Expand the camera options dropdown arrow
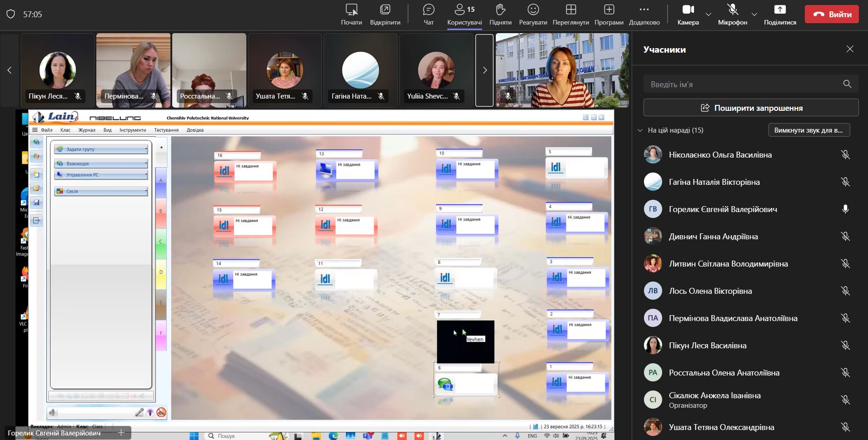868x440 pixels. (x=708, y=15)
